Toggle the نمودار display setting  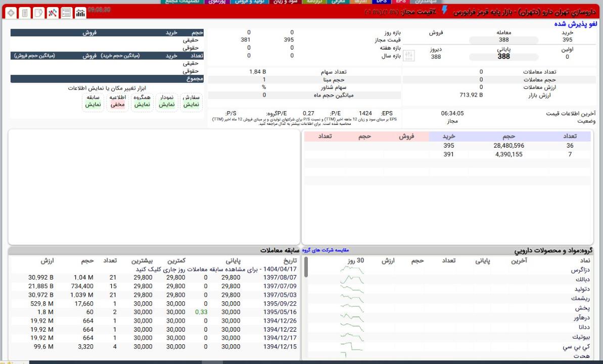pos(167,104)
